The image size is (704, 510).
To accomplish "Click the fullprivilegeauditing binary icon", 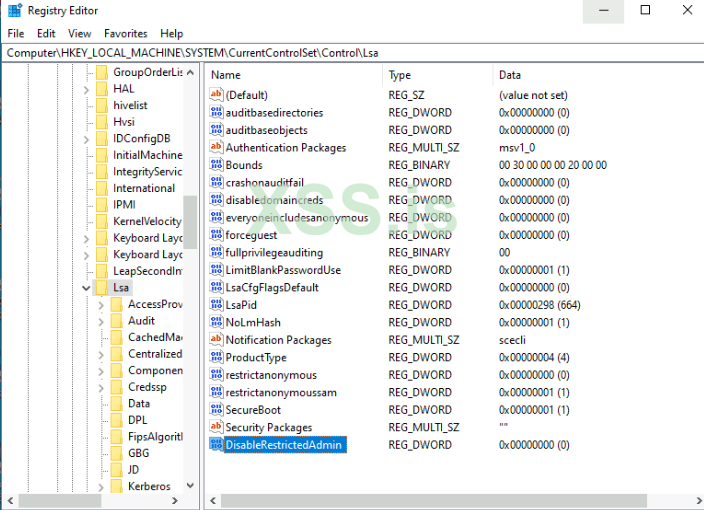I will 216,252.
